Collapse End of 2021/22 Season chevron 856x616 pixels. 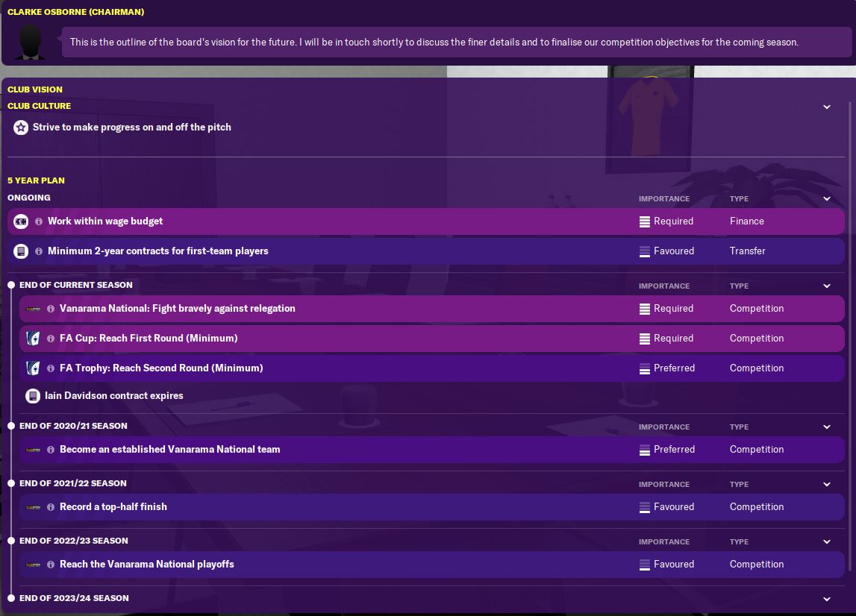pyautogui.click(x=827, y=484)
